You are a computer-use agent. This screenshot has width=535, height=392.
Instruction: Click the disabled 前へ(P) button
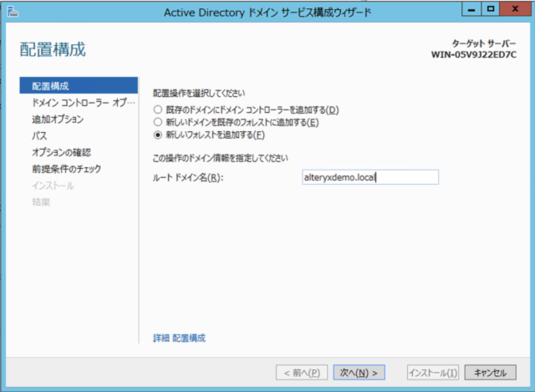click(302, 373)
